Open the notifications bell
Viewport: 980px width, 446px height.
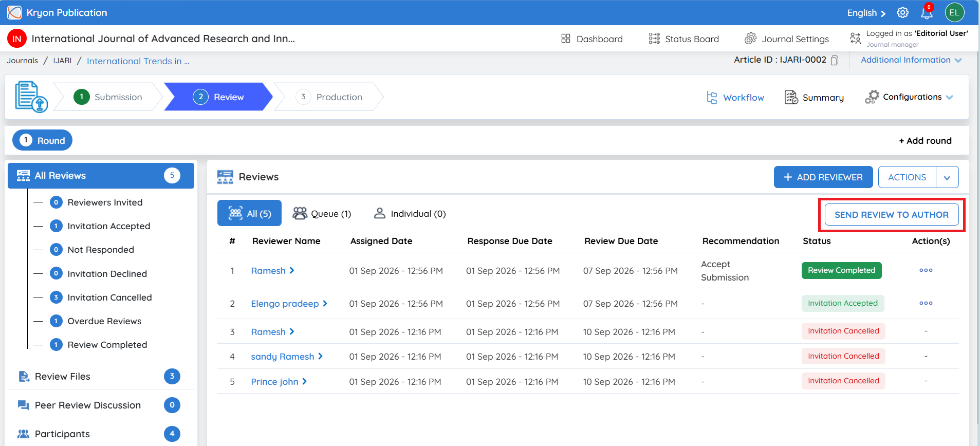pos(927,12)
